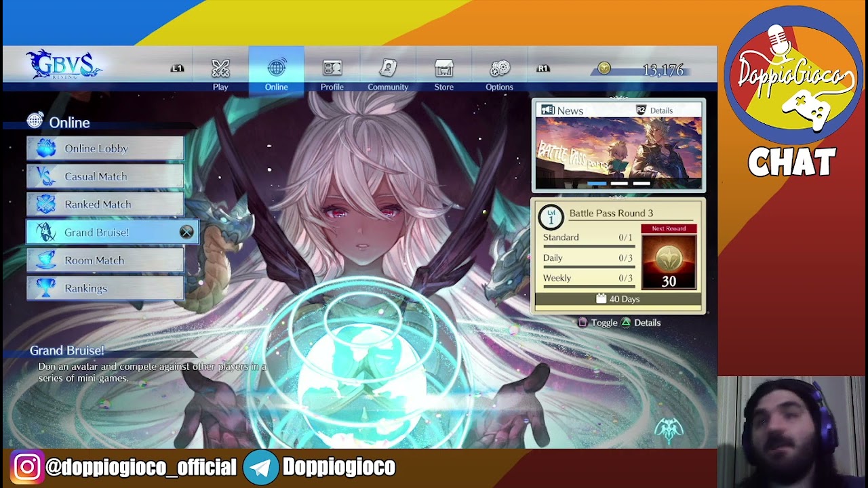Screen dimensions: 868x488
Task: Click the Instagram logo in overlay
Action: click(x=26, y=467)
